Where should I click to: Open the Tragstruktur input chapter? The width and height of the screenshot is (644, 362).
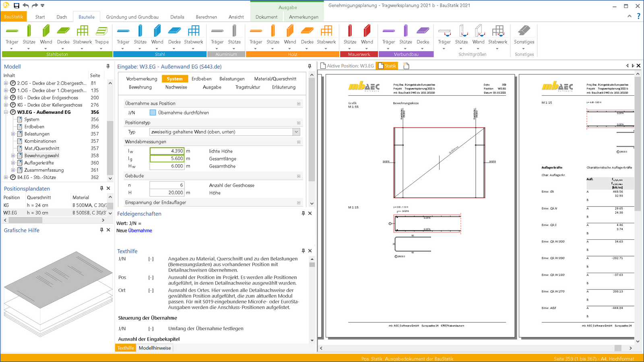pyautogui.click(x=248, y=87)
